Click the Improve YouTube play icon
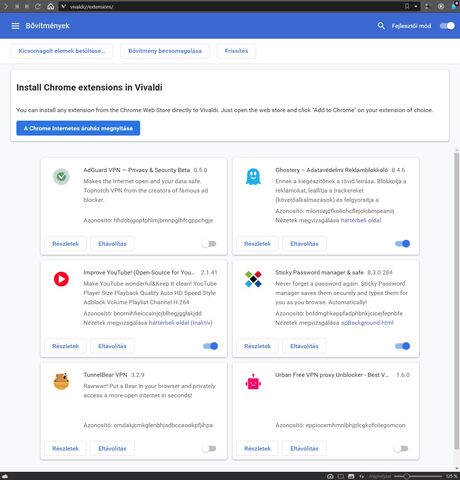This screenshot has height=480, width=460. tap(61, 279)
